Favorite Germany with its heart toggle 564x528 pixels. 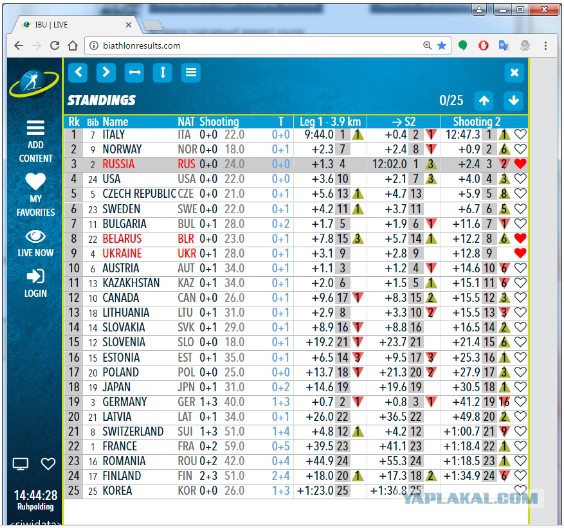click(520, 401)
